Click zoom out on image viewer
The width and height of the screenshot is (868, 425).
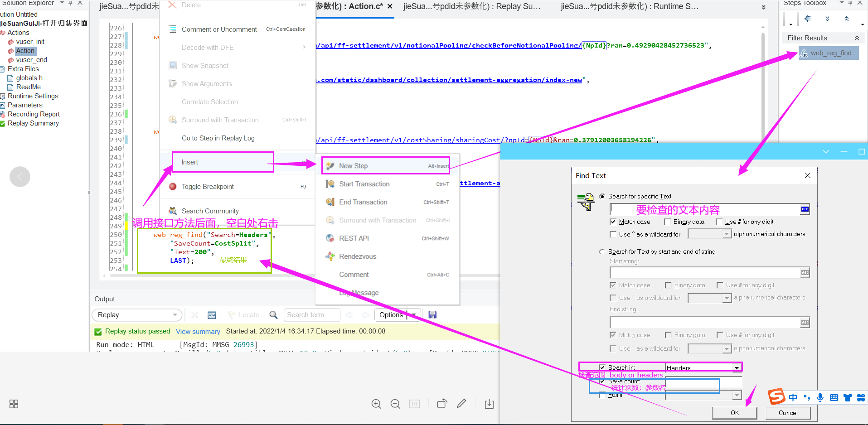pyautogui.click(x=395, y=404)
